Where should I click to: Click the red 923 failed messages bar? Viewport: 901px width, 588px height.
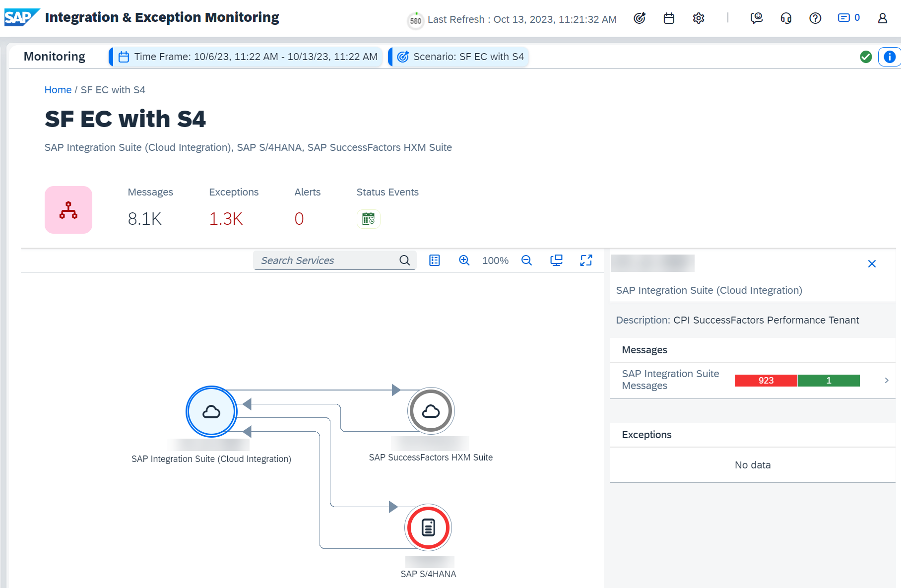coord(766,381)
